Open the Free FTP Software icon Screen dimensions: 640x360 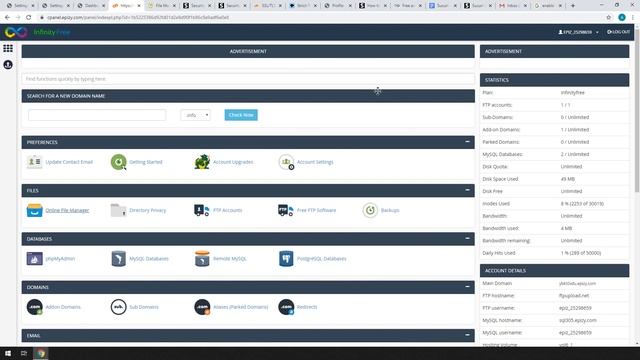[286, 210]
